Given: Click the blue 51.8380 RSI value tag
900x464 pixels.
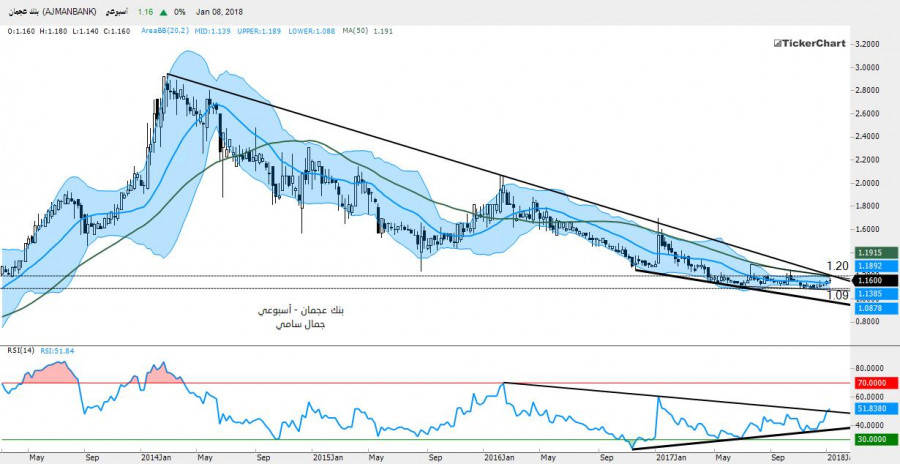Looking at the screenshot, I should 873,410.
